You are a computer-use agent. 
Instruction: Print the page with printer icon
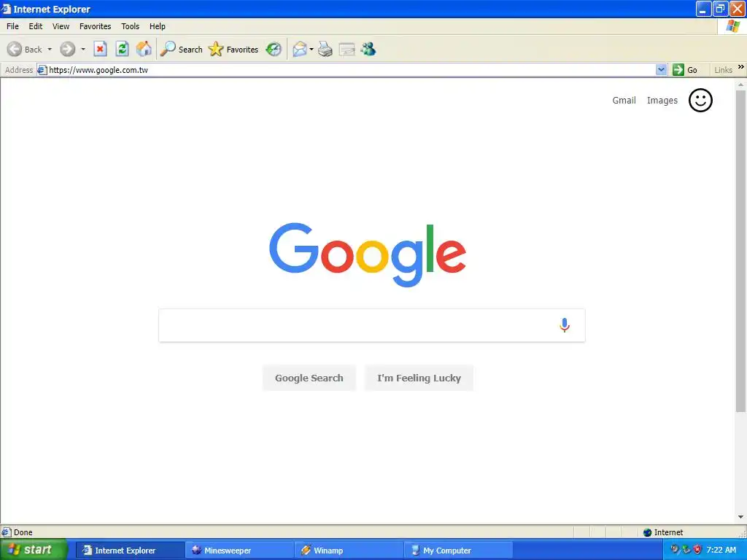[325, 49]
